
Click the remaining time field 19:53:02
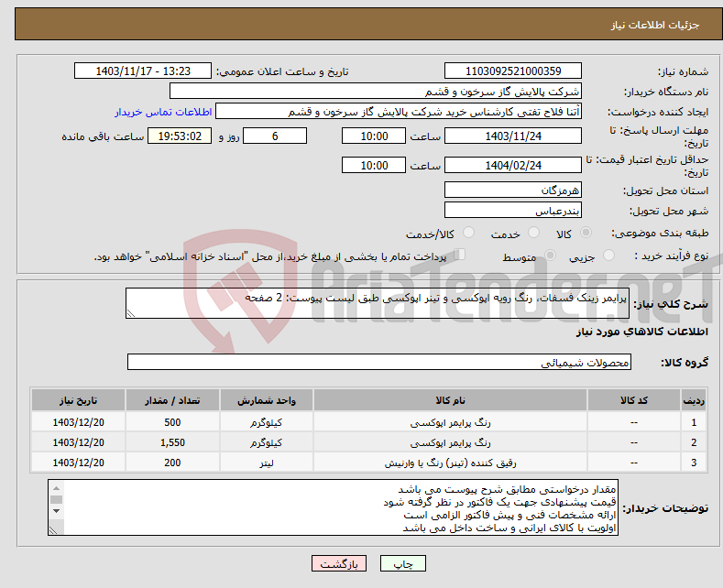click(180, 136)
